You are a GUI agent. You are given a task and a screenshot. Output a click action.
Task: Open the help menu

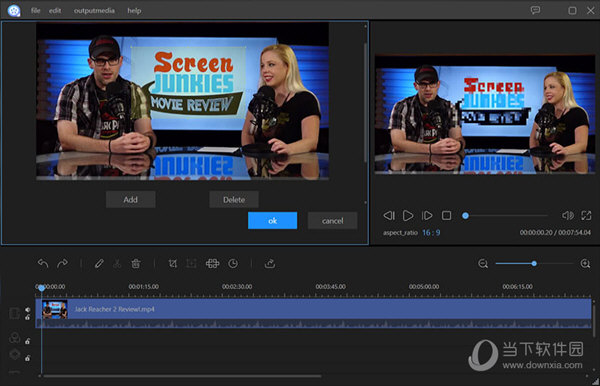click(134, 11)
